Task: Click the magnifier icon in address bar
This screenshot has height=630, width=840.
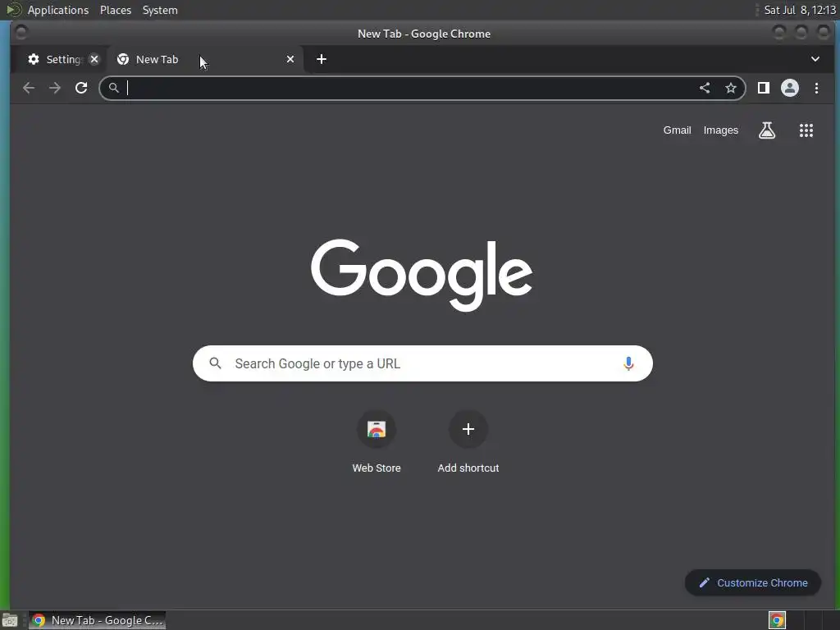Action: tap(113, 87)
